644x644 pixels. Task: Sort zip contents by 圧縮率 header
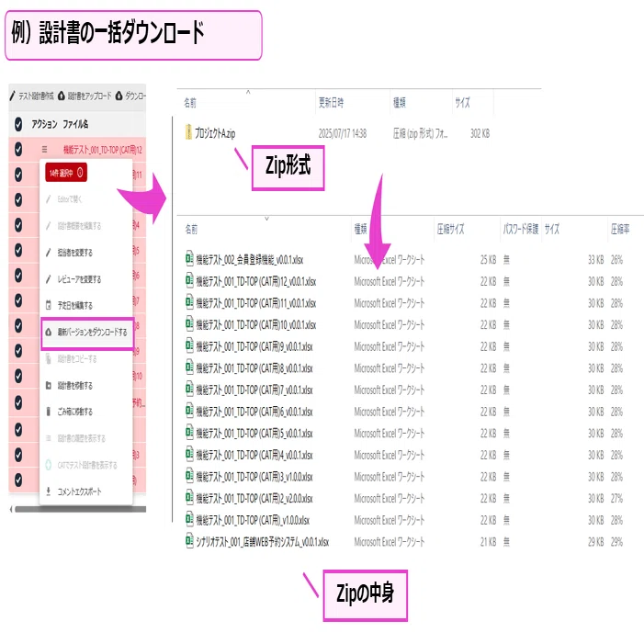620,229
